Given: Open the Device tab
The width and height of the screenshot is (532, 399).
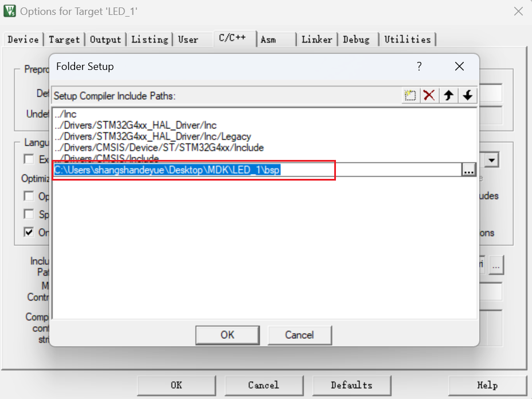Looking at the screenshot, I should [23, 40].
